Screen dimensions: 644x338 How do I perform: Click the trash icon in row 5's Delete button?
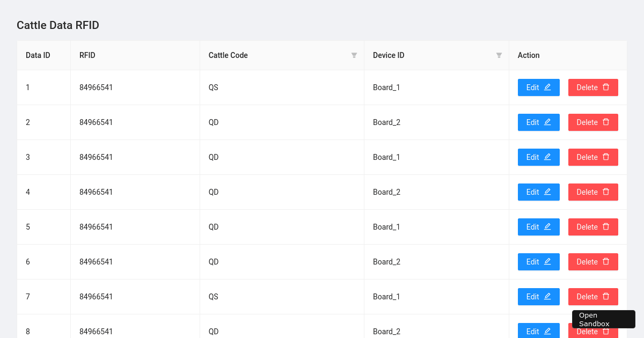point(606,226)
